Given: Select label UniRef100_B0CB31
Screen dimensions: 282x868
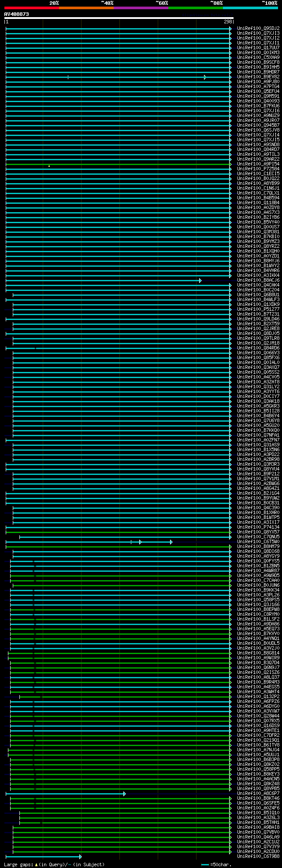Looking at the screenshot, I should [258, 503].
